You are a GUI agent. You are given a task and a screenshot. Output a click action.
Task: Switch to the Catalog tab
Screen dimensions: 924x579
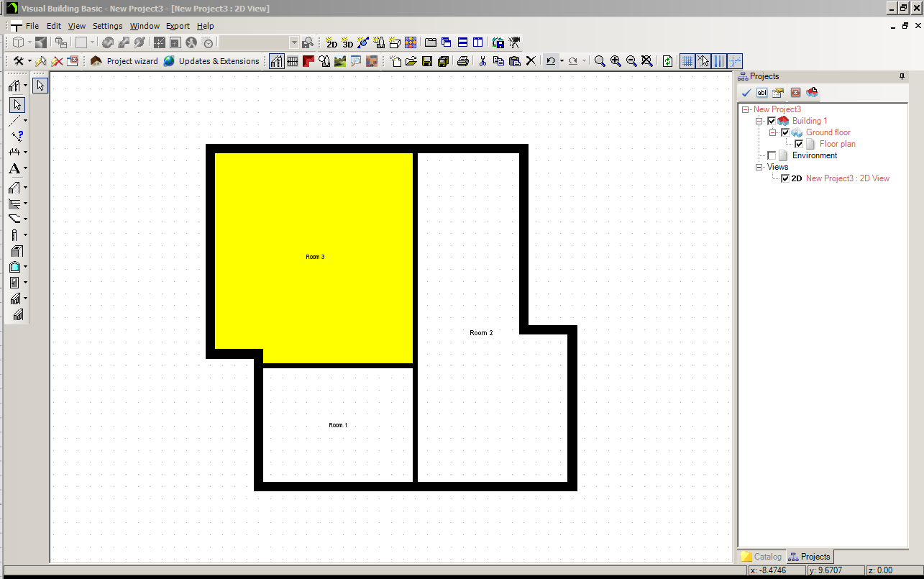coord(761,557)
